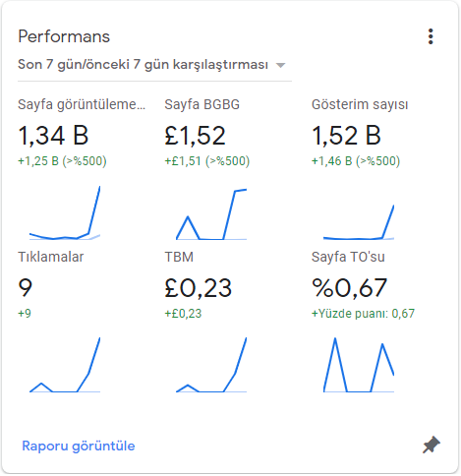
Task: Click the TBM sparkline chart
Action: [211, 365]
